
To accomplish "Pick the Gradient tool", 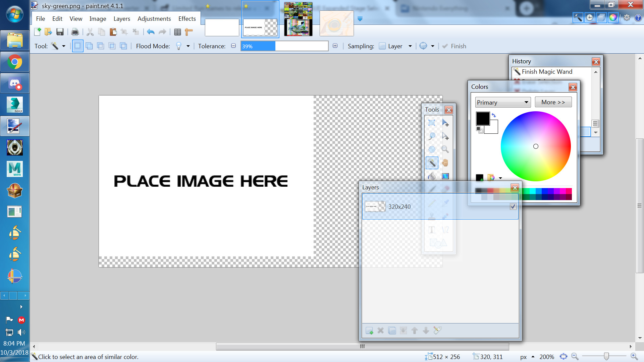I will pos(445,176).
